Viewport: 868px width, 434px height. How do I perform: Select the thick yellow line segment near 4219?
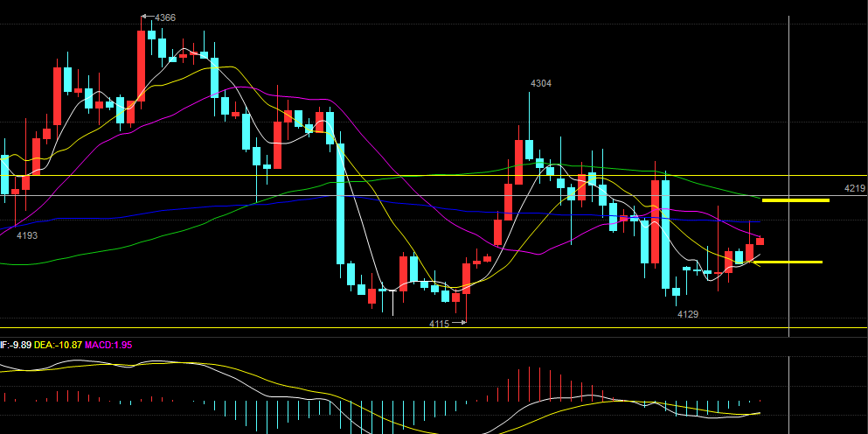coord(795,200)
